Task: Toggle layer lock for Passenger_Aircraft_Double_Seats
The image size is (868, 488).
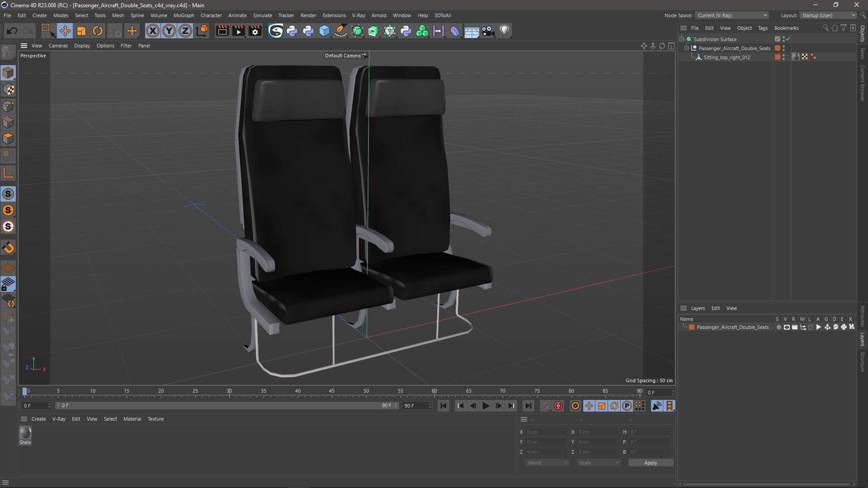Action: pos(811,327)
